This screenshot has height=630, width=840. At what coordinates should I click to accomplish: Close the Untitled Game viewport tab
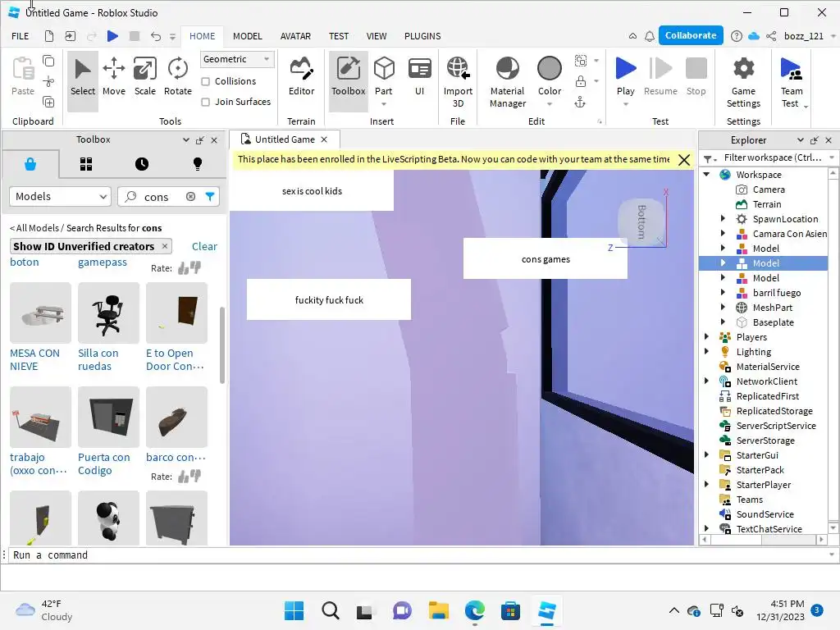coord(324,139)
